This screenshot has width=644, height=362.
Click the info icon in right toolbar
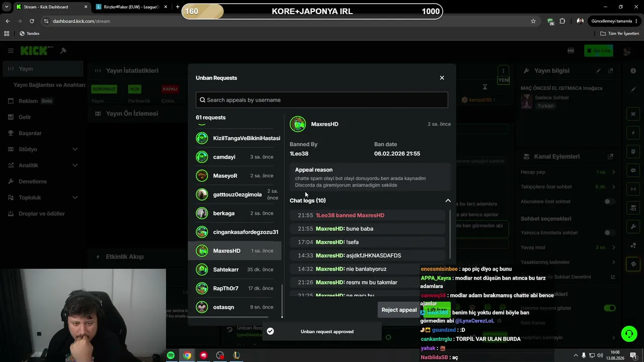[633, 71]
